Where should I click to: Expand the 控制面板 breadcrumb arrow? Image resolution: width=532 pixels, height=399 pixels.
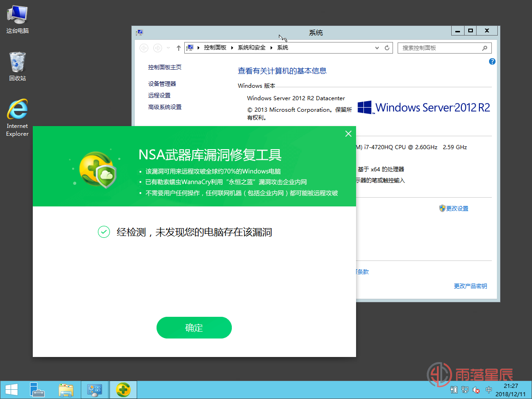pos(199,48)
